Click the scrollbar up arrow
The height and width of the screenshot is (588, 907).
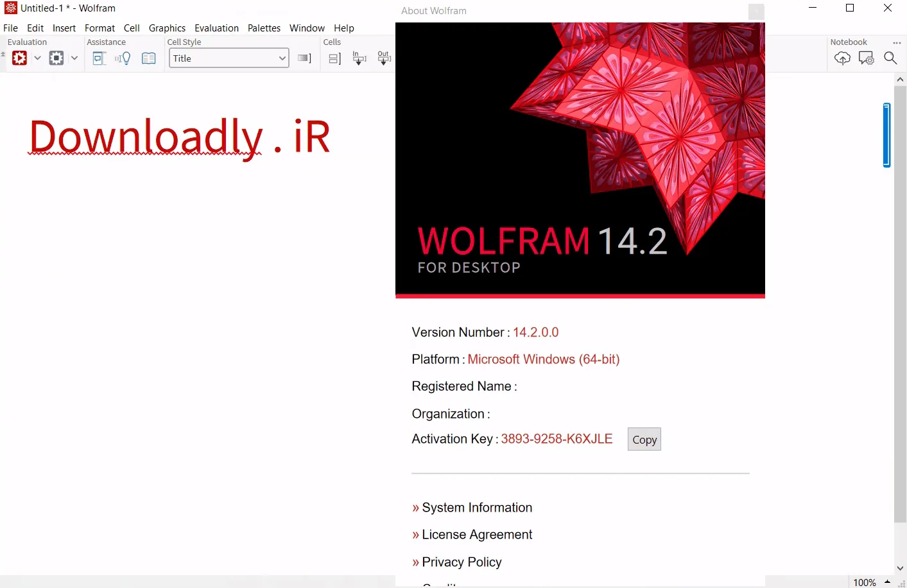click(900, 80)
